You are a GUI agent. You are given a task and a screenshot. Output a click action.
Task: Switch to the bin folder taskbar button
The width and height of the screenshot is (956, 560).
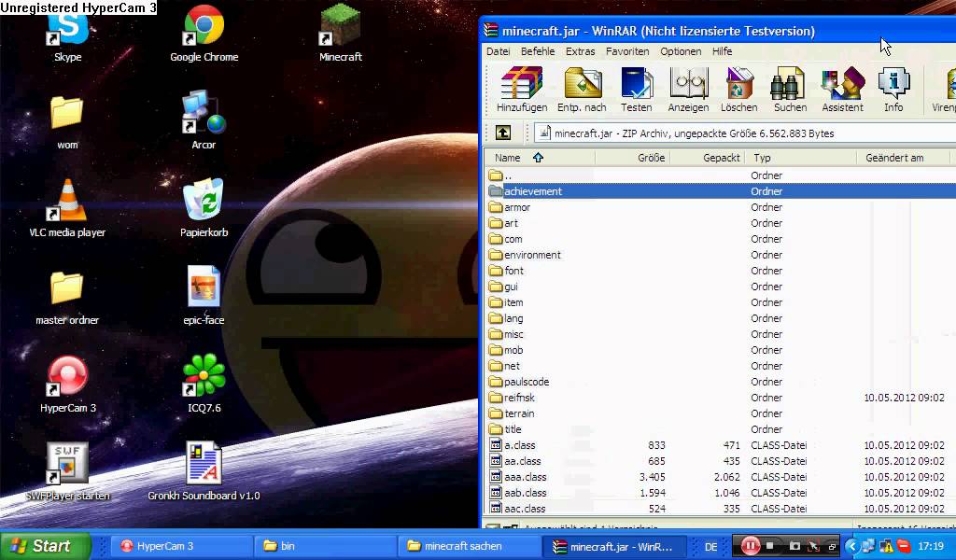pyautogui.click(x=326, y=546)
